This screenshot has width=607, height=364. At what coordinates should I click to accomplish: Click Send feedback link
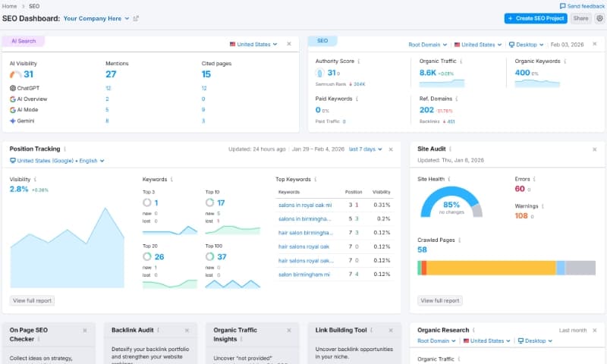582,6
